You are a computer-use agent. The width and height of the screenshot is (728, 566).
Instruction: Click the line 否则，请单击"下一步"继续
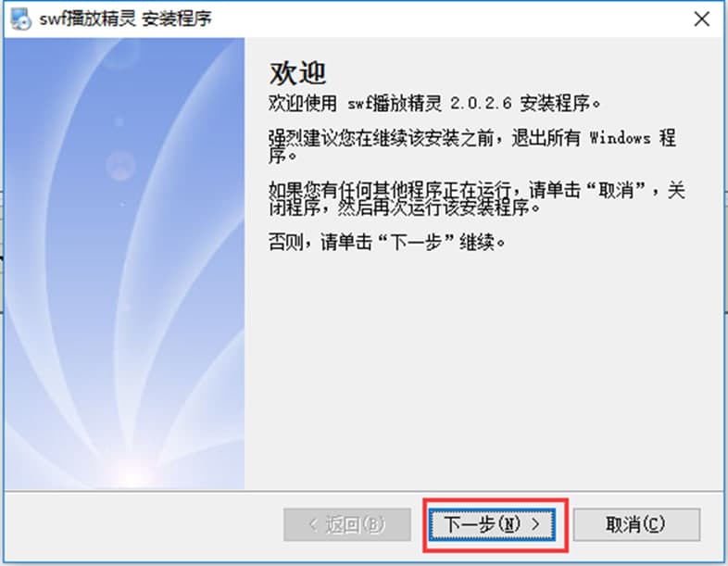(387, 242)
